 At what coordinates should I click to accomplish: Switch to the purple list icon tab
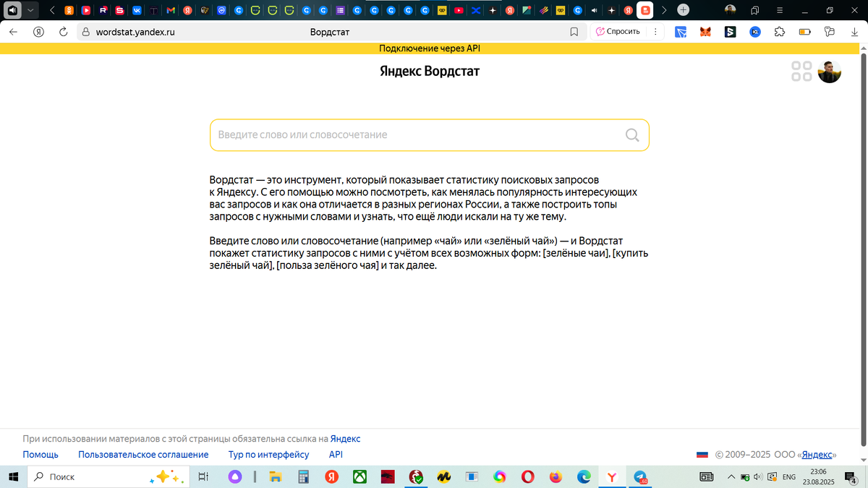340,10
